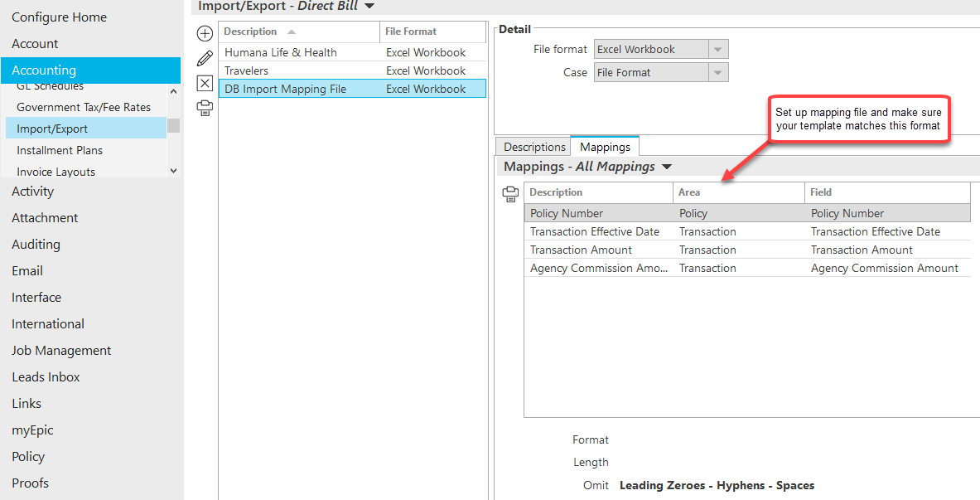The image size is (980, 500).
Task: Select the Transaction Amount mapping row
Action: click(747, 250)
